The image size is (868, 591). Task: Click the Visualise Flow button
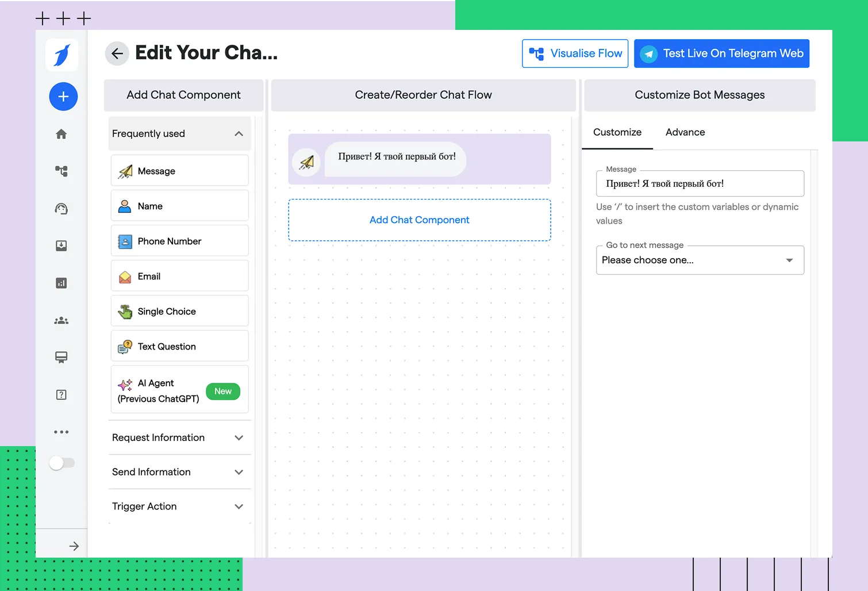tap(575, 53)
